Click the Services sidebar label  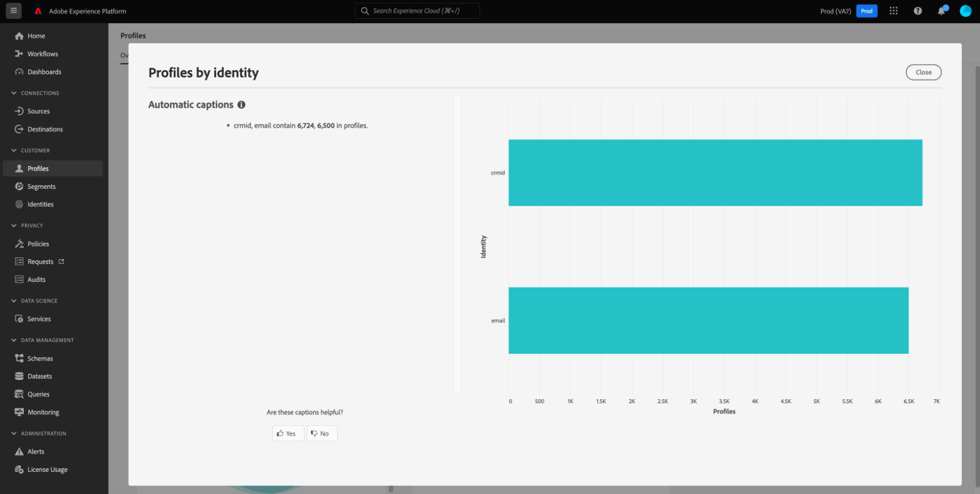39,319
